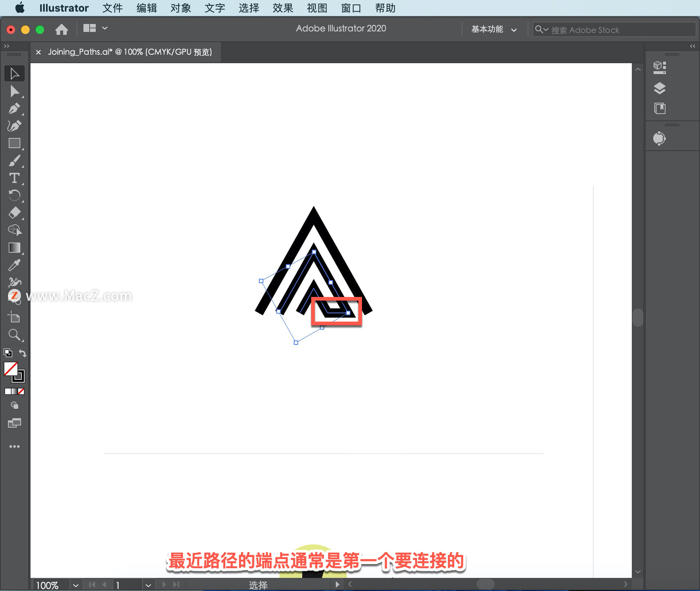Screen dimensions: 700x591
Task: Click the Home button
Action: pos(62,29)
